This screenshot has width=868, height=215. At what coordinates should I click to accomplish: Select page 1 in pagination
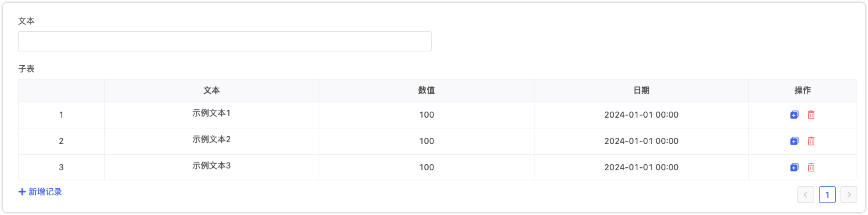point(827,195)
